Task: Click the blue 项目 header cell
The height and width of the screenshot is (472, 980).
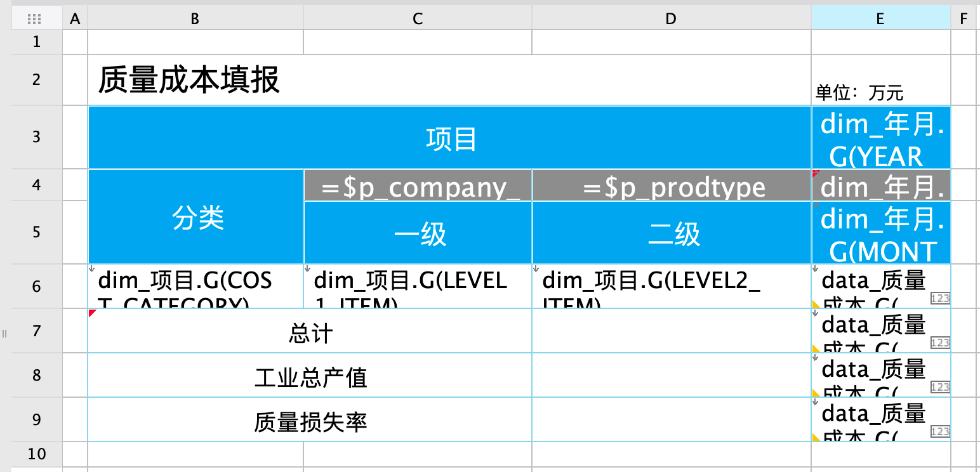Action: point(449,138)
